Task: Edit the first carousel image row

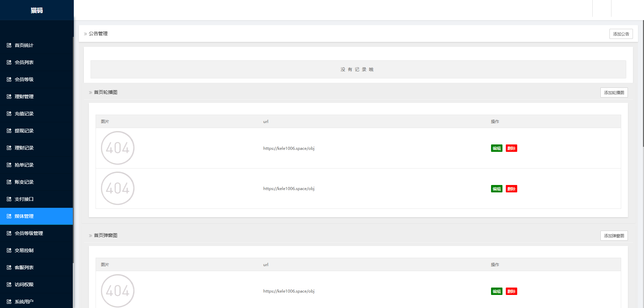Action: [496, 148]
